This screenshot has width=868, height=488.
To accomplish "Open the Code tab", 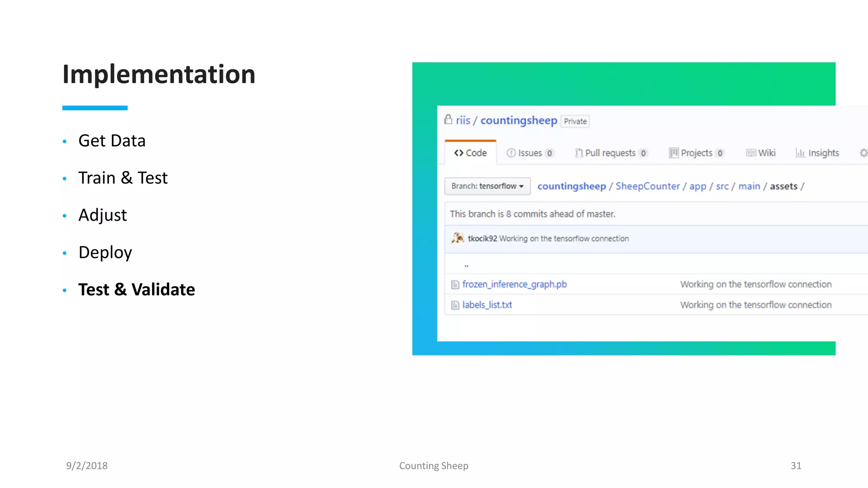I will click(x=470, y=153).
